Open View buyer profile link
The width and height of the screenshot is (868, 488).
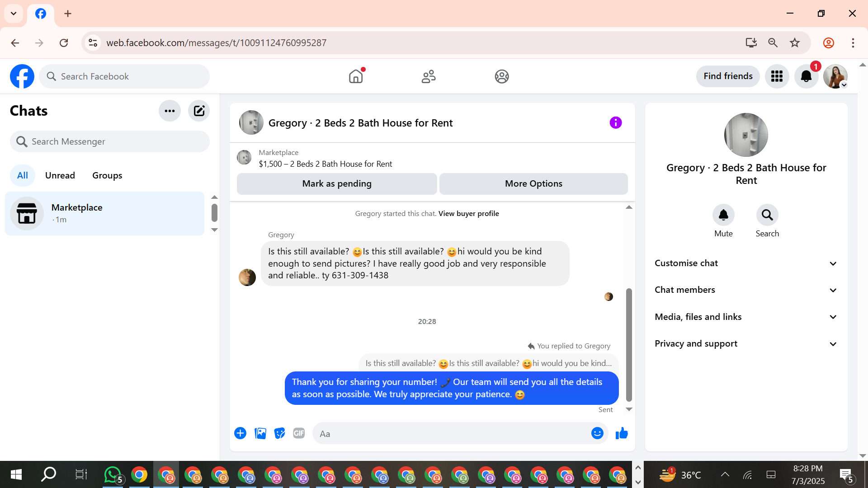point(468,214)
